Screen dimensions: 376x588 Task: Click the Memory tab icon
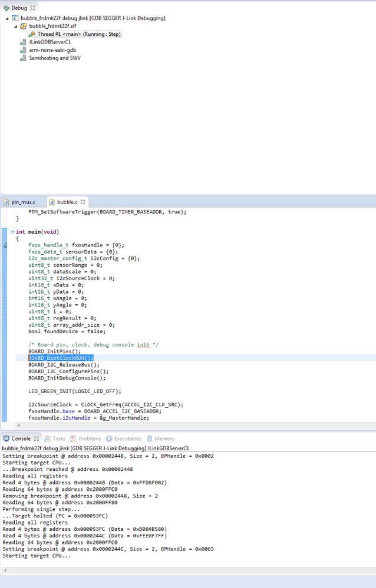(150, 438)
